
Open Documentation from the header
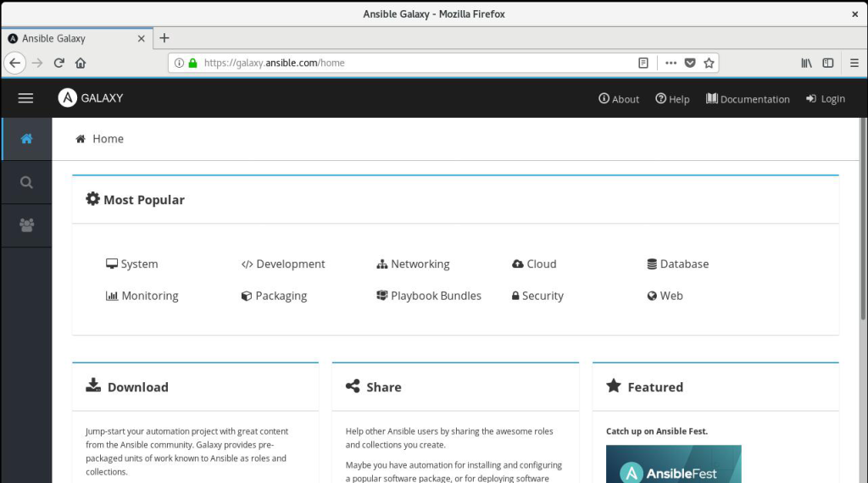pyautogui.click(x=748, y=98)
